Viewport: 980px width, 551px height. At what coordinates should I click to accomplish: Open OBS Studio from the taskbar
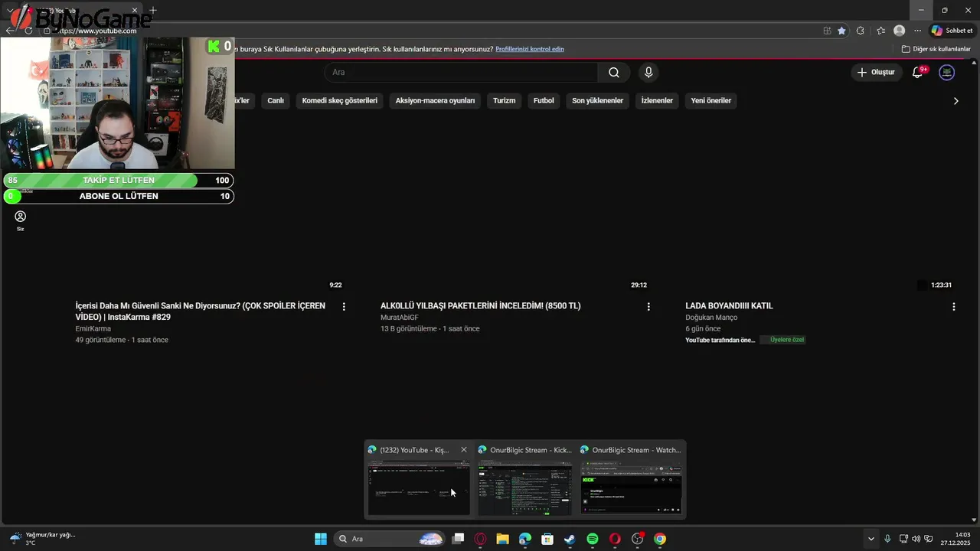coord(637,539)
